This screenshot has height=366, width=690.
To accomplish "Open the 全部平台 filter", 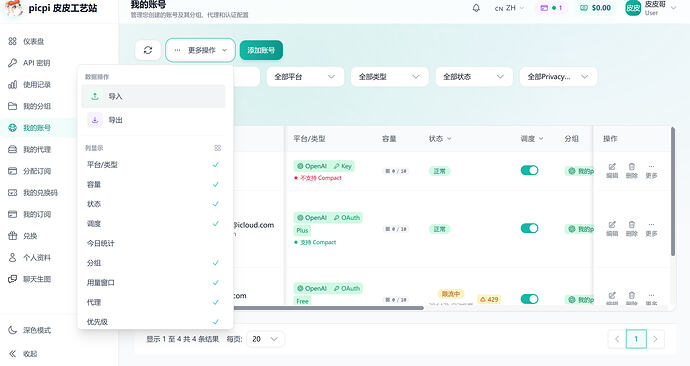I will pos(305,77).
